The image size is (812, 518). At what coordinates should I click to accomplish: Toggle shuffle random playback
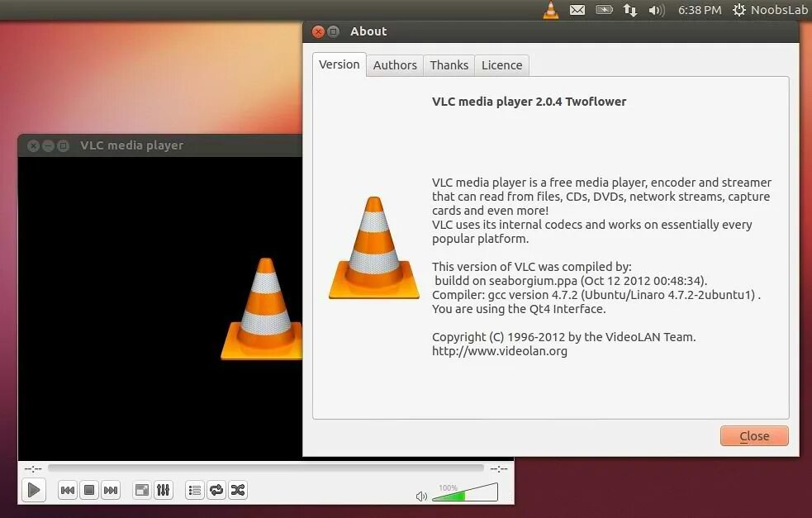click(x=238, y=490)
